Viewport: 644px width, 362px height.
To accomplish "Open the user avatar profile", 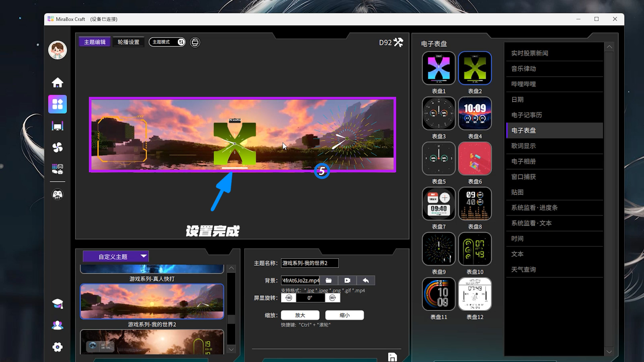I will [x=57, y=50].
